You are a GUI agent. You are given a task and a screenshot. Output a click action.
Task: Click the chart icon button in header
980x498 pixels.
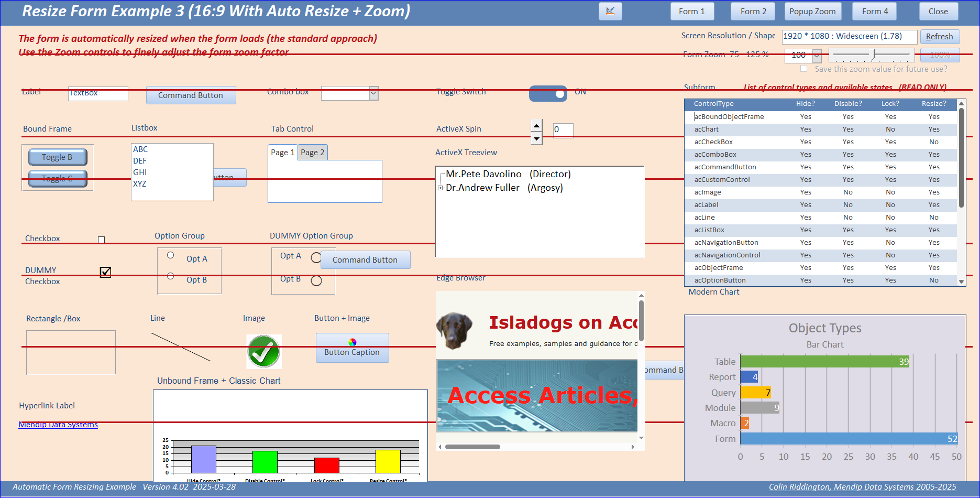point(610,12)
